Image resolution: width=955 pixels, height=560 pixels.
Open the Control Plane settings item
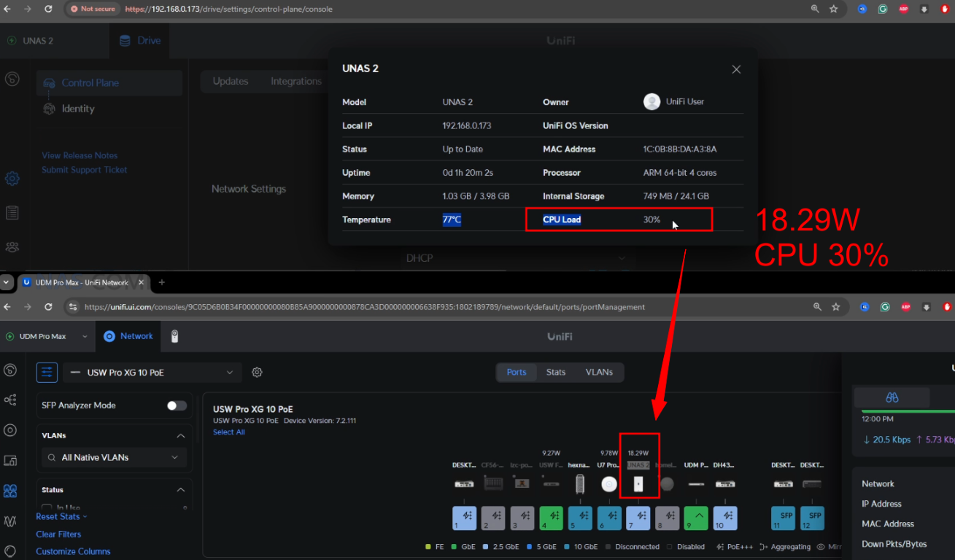(x=90, y=83)
